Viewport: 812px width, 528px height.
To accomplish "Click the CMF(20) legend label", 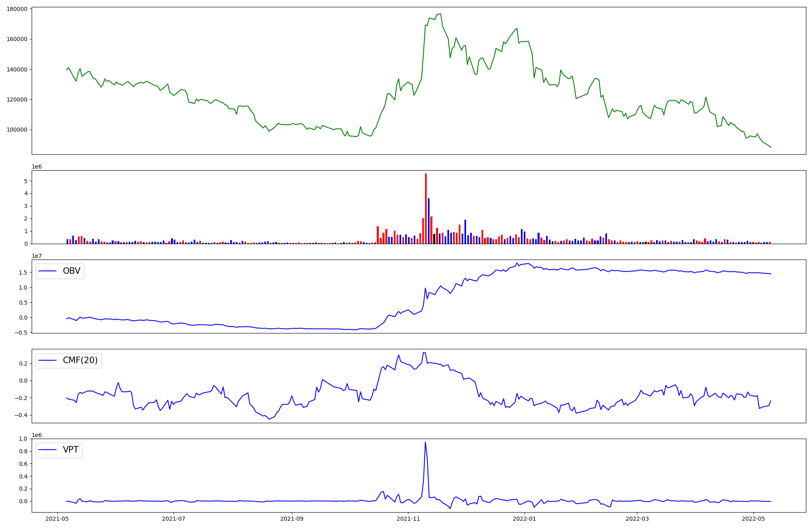I will pos(80,360).
